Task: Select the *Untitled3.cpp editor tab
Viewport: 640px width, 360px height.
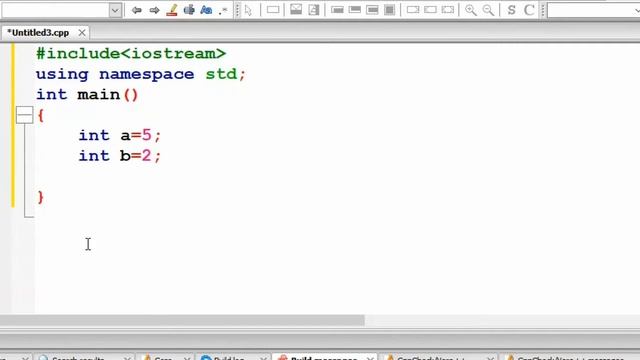Action: [38, 33]
